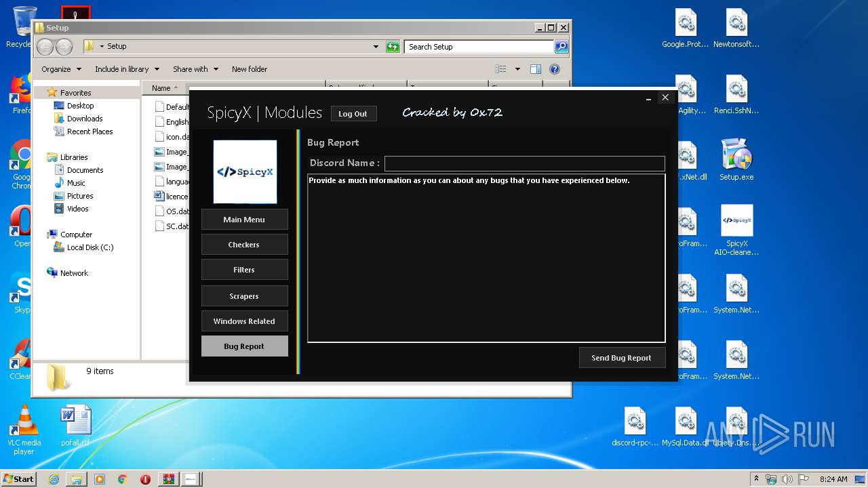Viewport: 868px width, 488px height.
Task: Open WinRAR taskbar button
Action: point(168,479)
